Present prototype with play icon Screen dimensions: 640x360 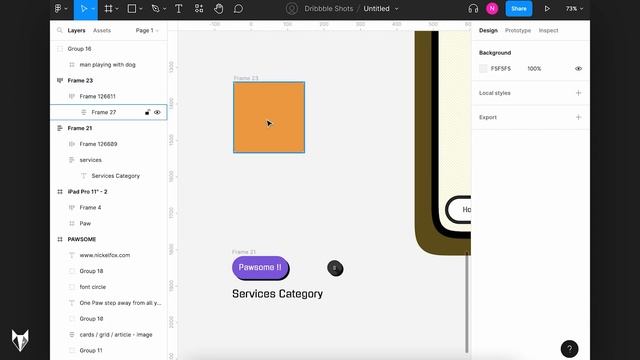(547, 9)
